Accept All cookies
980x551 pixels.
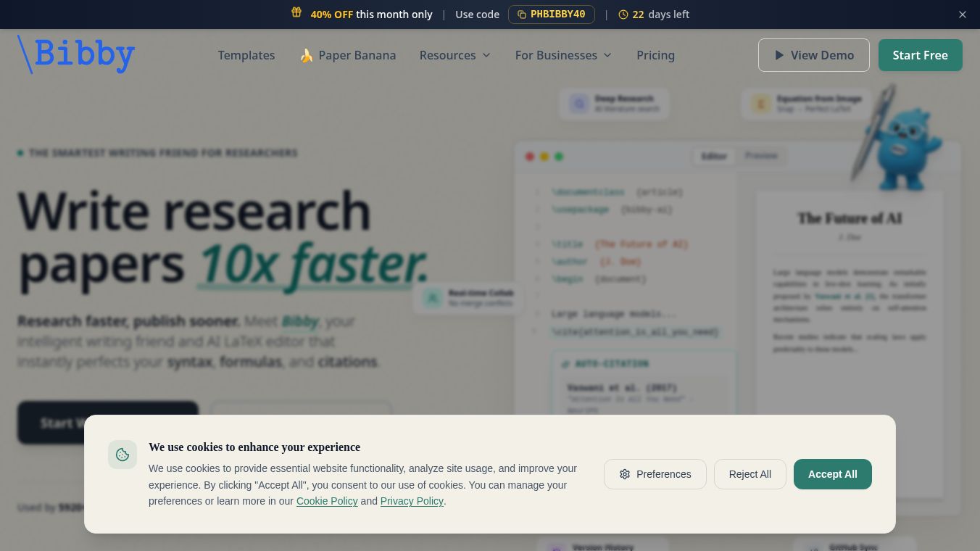coord(833,474)
